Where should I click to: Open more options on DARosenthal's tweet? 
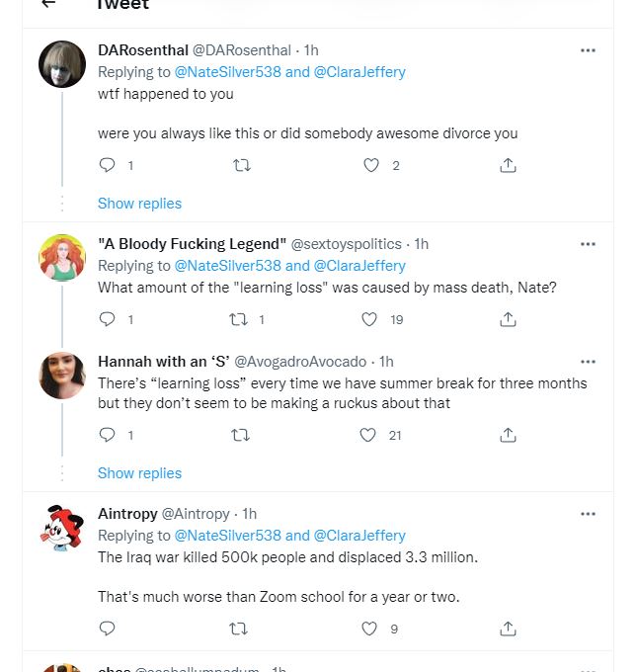point(588,50)
